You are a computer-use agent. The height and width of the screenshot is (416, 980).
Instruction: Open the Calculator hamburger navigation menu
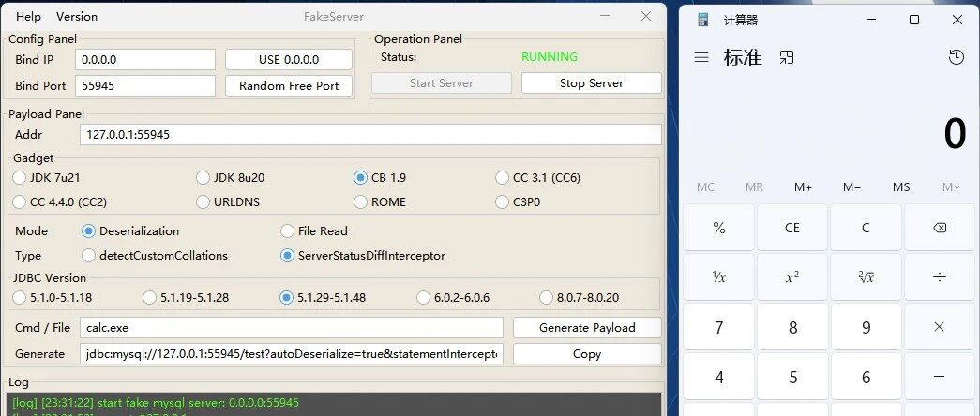tap(701, 57)
